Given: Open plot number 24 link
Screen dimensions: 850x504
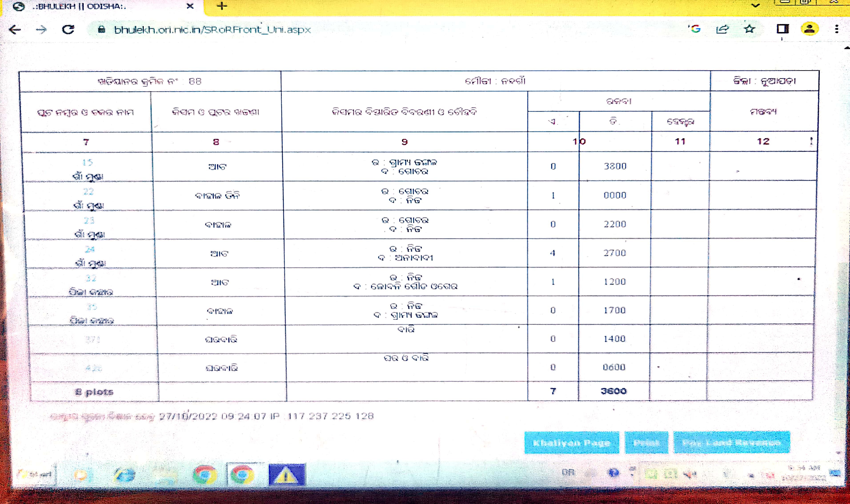Looking at the screenshot, I should point(90,250).
